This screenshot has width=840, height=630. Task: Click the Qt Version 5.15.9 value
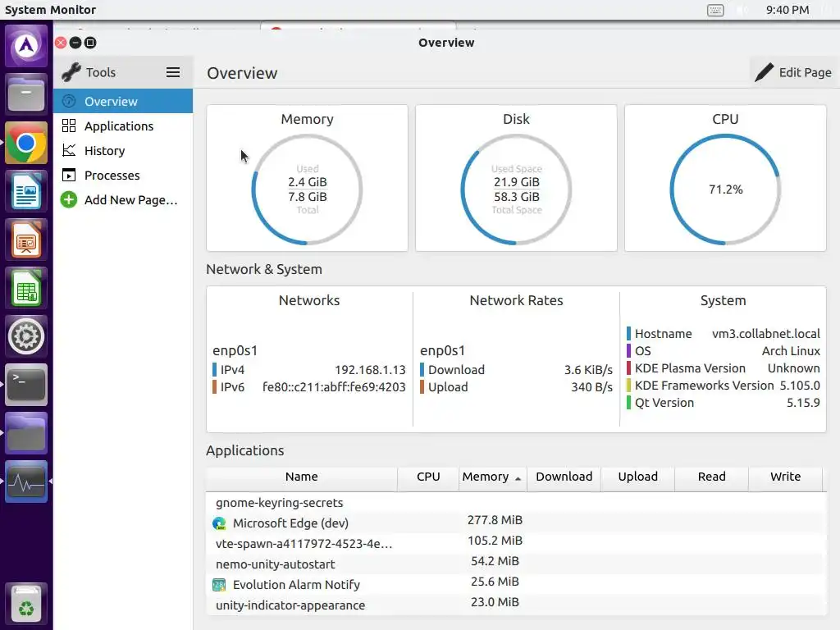click(803, 402)
